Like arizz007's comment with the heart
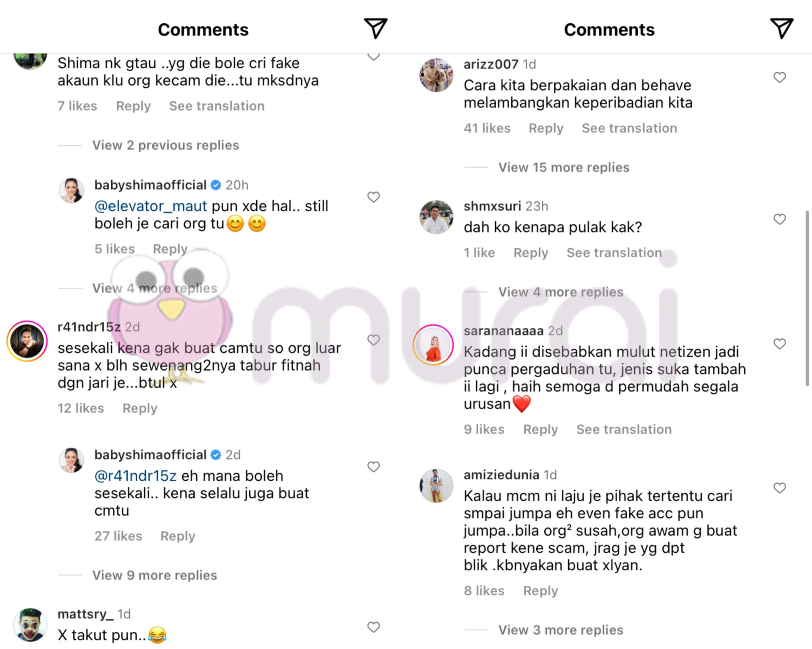This screenshot has height=649, width=812. coord(779,77)
